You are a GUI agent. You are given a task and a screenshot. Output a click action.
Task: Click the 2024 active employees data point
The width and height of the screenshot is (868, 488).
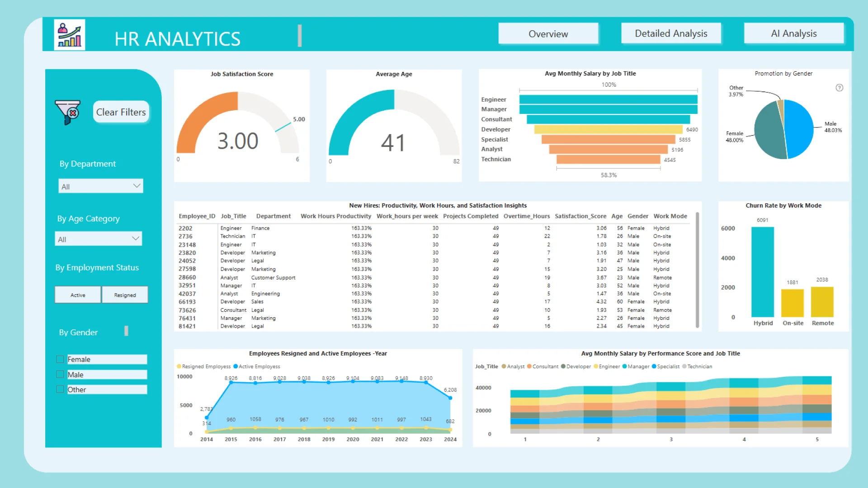click(x=450, y=398)
